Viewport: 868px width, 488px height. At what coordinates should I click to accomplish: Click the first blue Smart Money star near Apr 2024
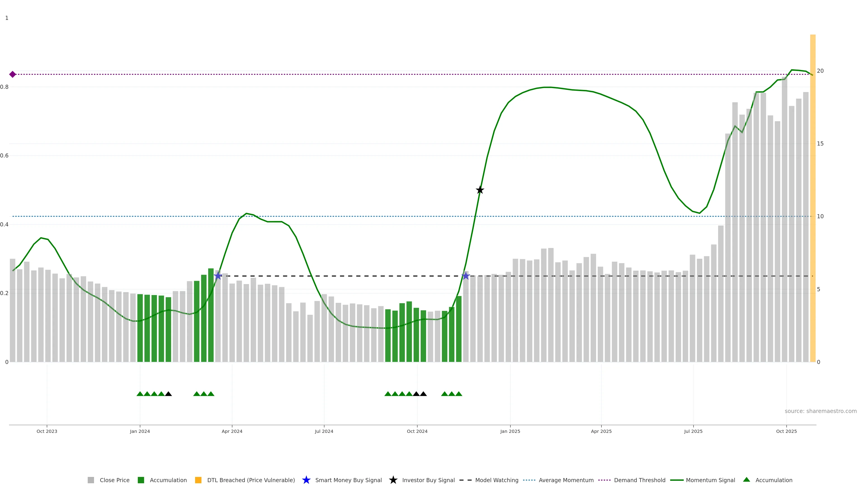[x=218, y=276]
